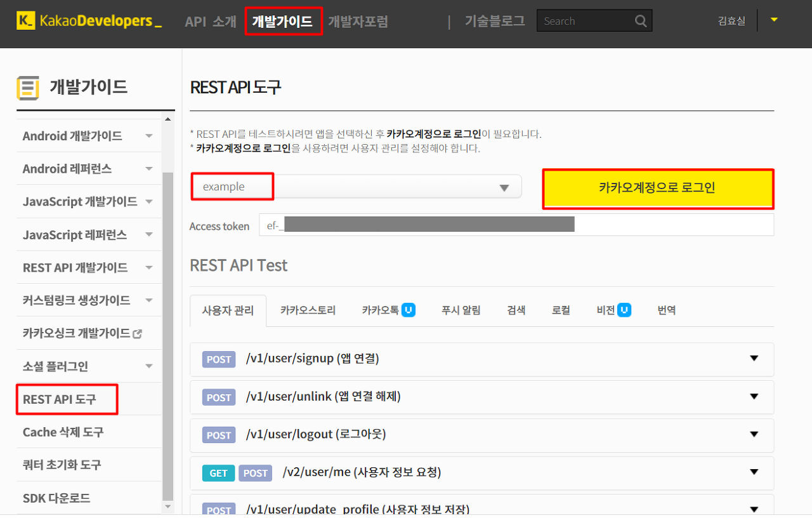The width and height of the screenshot is (812, 518).
Task: Open API 소개 in top navigation
Action: [x=211, y=22]
